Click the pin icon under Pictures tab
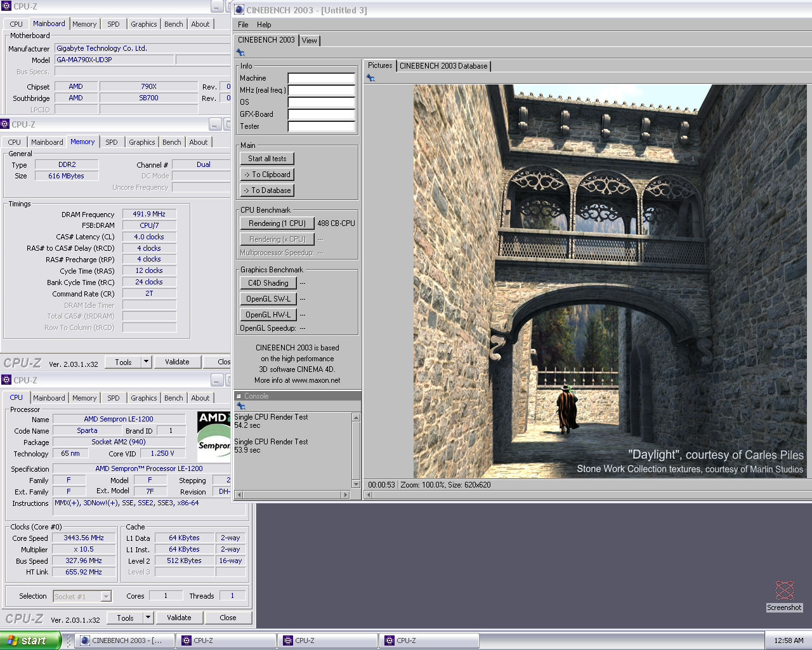Screen dimensions: 812x650 [370, 78]
